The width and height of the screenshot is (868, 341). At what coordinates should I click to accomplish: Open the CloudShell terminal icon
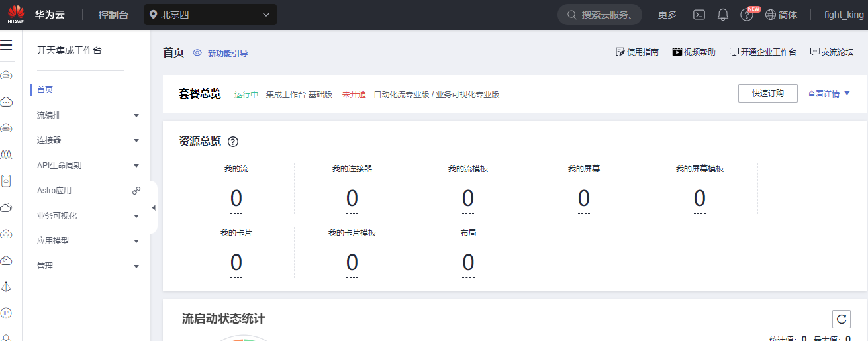[x=699, y=15]
